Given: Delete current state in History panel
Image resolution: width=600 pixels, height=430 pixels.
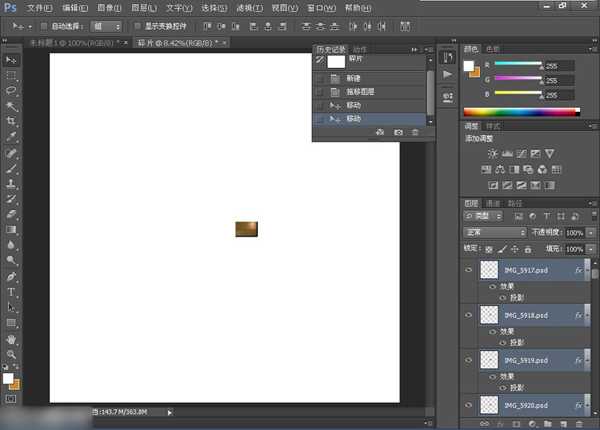Looking at the screenshot, I should pos(416,132).
